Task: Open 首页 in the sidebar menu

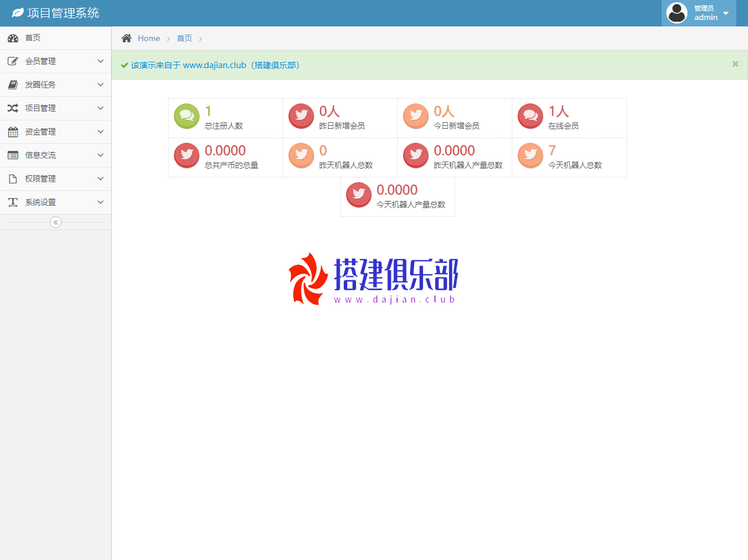Action: 55,38
